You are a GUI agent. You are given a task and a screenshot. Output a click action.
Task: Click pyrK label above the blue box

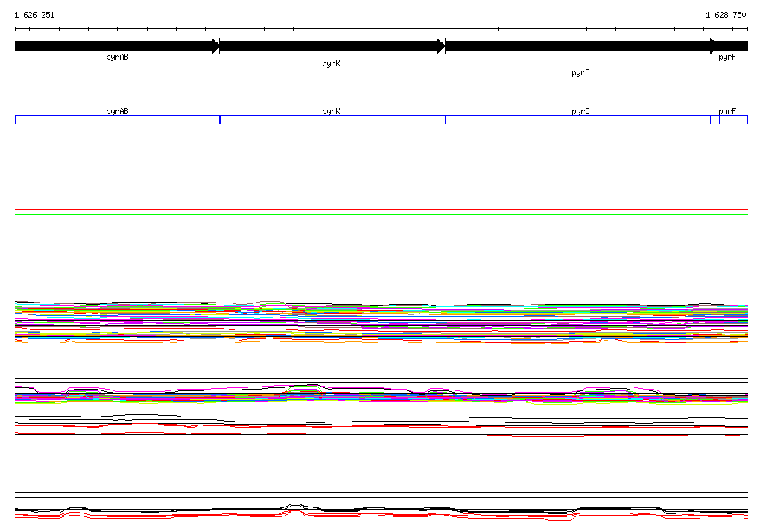331,111
